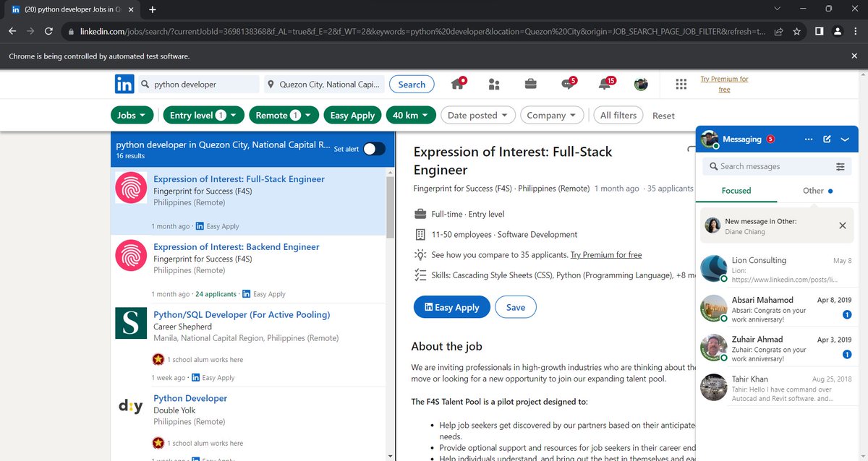This screenshot has width=868, height=461.
Task: Open the Remote filter dropdown
Action: click(284, 115)
